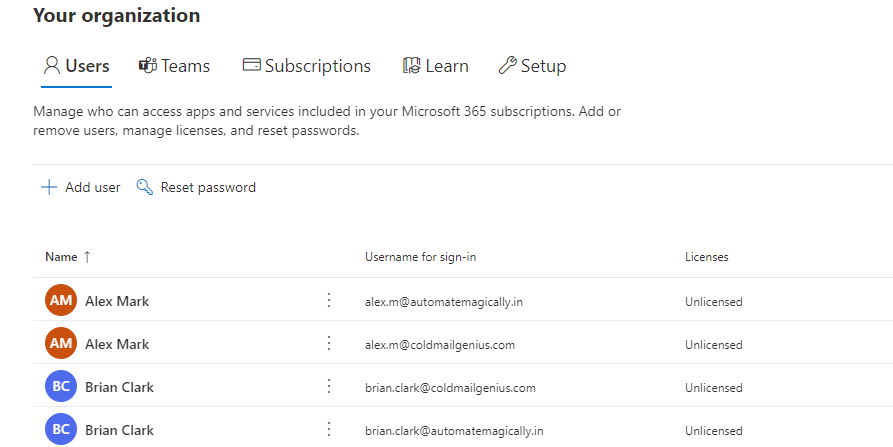893x447 pixels.
Task: Click the Licenses column header
Action: tap(706, 257)
